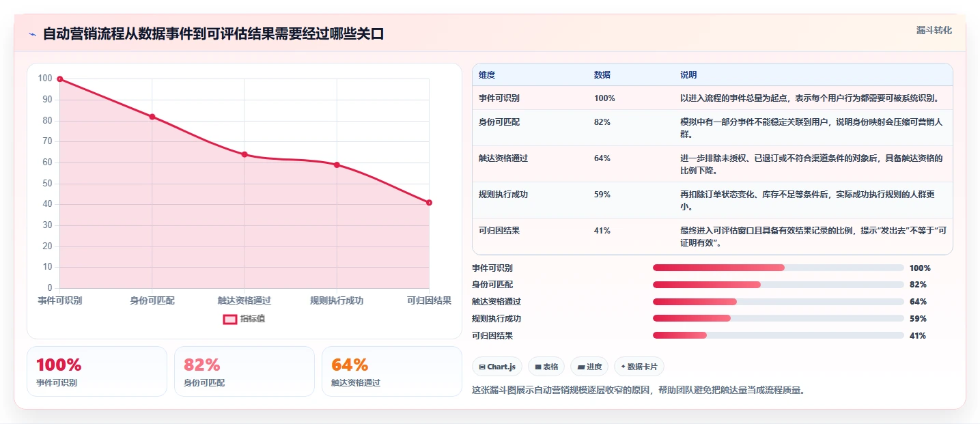
Task: Select the 数据卡片 tag chip
Action: pyautogui.click(x=639, y=367)
